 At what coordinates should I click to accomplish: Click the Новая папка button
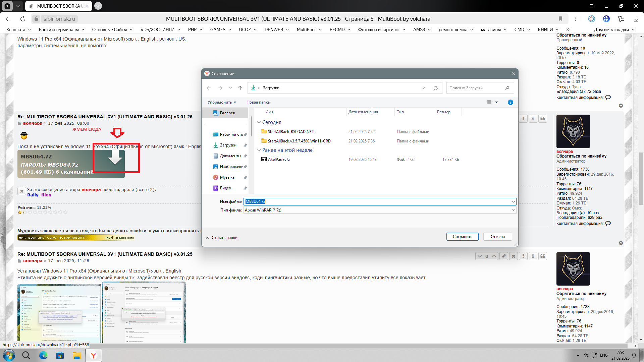click(x=258, y=102)
